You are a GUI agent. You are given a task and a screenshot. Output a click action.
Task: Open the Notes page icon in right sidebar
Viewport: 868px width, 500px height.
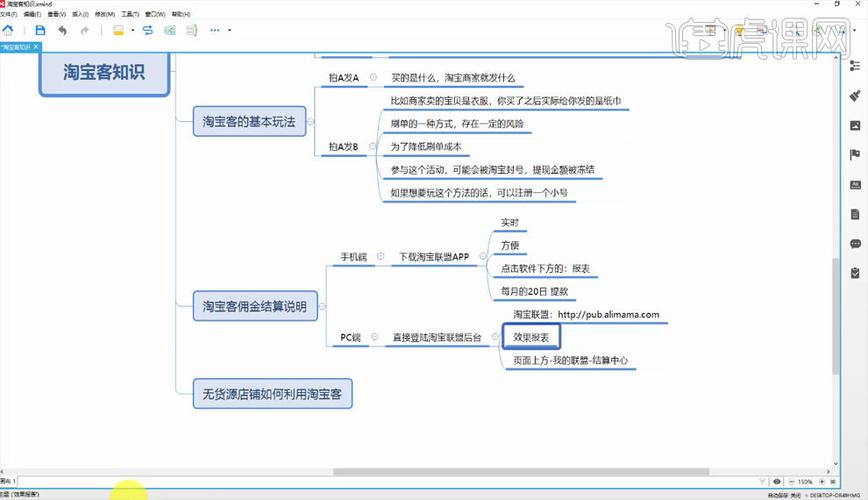point(855,214)
